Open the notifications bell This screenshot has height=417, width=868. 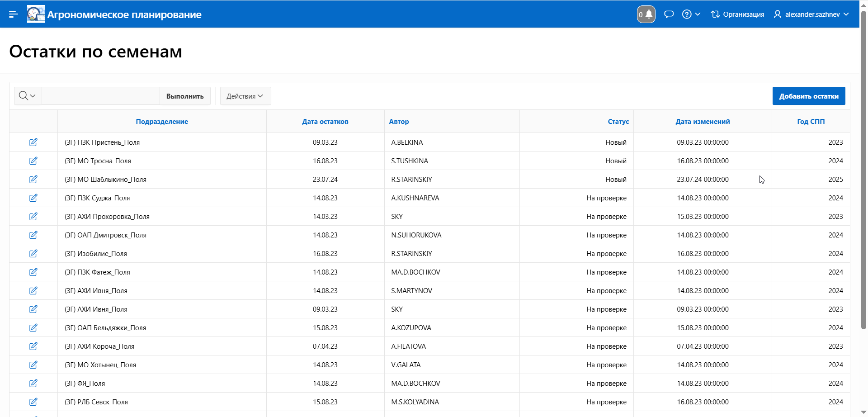tap(646, 14)
